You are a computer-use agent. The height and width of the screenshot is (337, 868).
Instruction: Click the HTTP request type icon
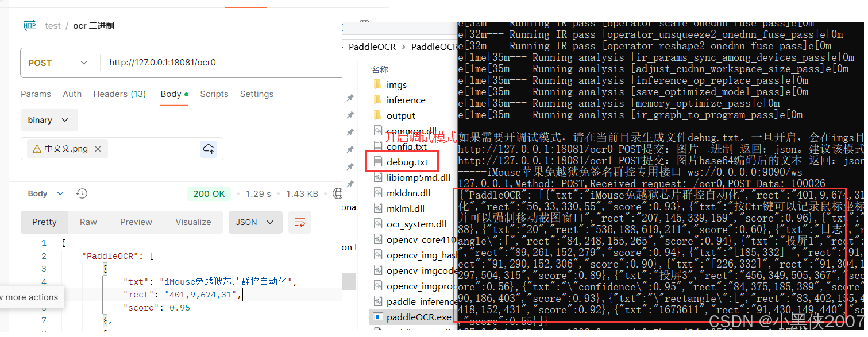pos(29,25)
